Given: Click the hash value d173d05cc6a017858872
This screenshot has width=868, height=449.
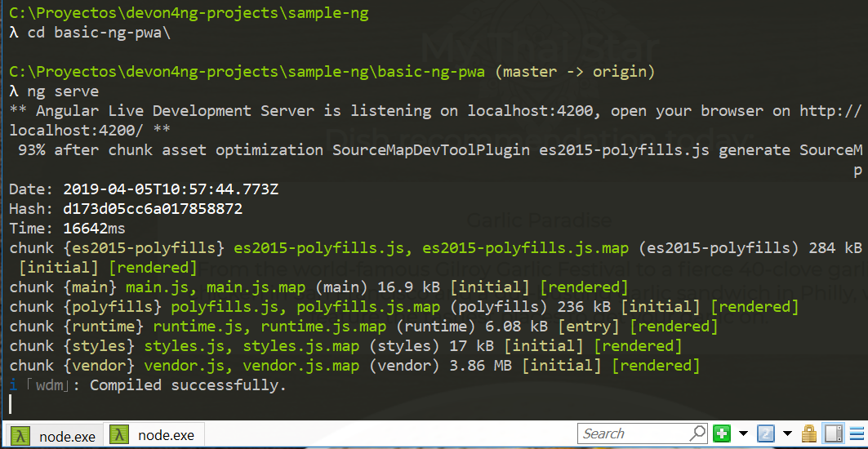Looking at the screenshot, I should tap(153, 209).
